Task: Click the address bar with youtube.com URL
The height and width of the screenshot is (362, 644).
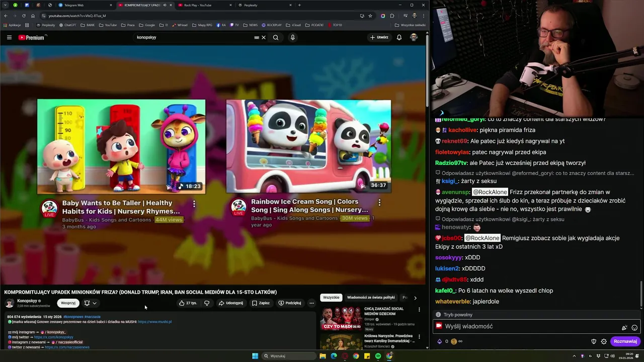Action: tap(201, 16)
